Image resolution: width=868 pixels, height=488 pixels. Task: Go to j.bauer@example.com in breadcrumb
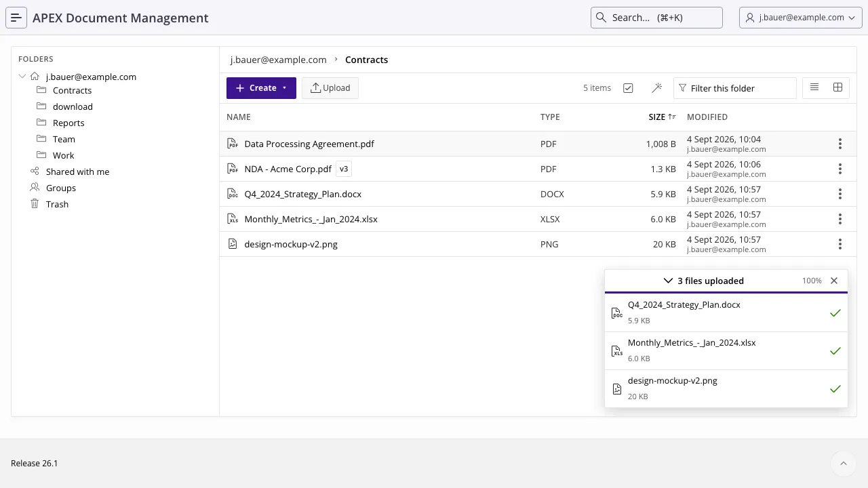click(x=278, y=60)
